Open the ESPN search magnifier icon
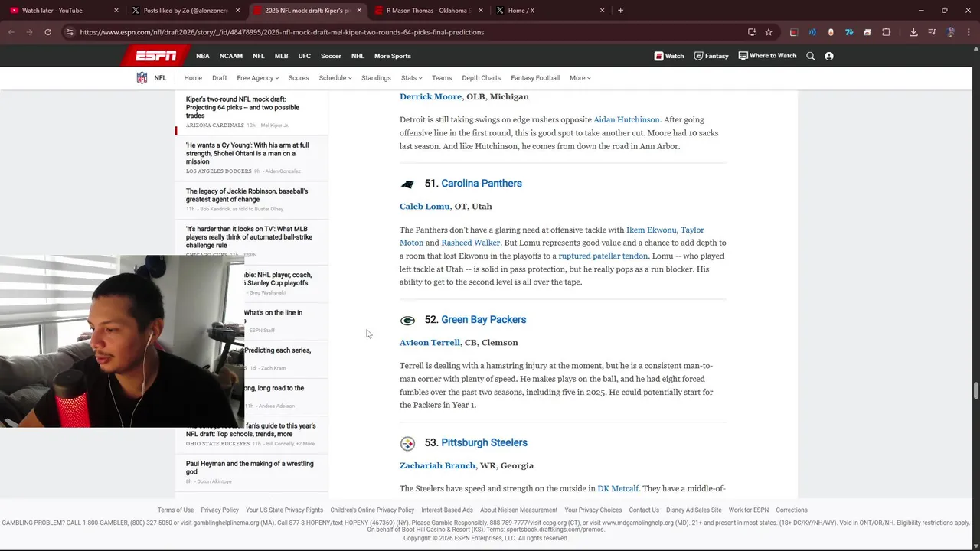980x551 pixels. [811, 56]
